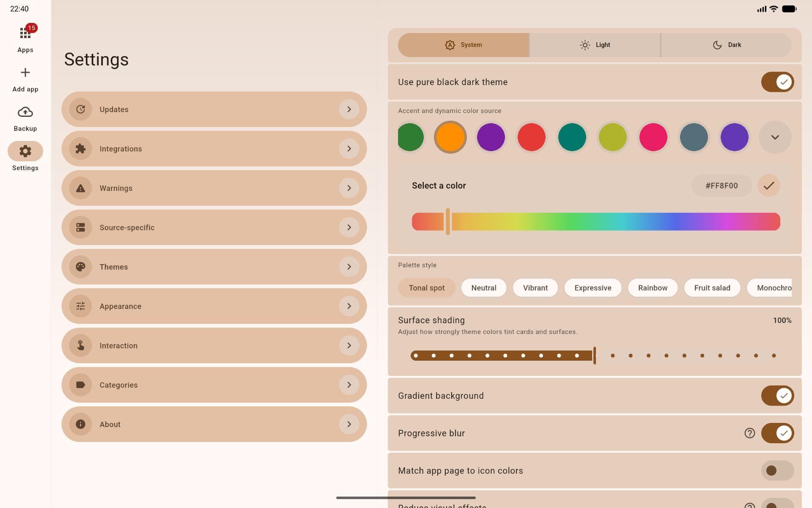Switch to Dark theme mode tab
Viewport: 812px width, 508px height.
coord(726,45)
